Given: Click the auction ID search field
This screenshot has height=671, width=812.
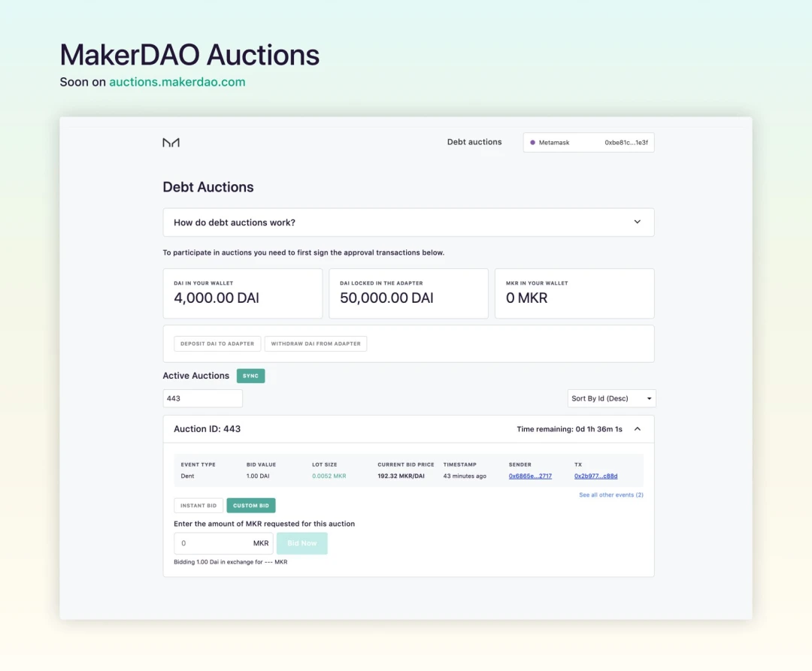Looking at the screenshot, I should pos(202,398).
